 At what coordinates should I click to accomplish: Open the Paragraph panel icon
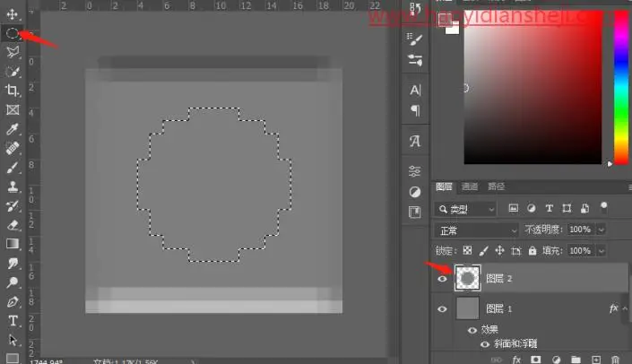pyautogui.click(x=415, y=110)
